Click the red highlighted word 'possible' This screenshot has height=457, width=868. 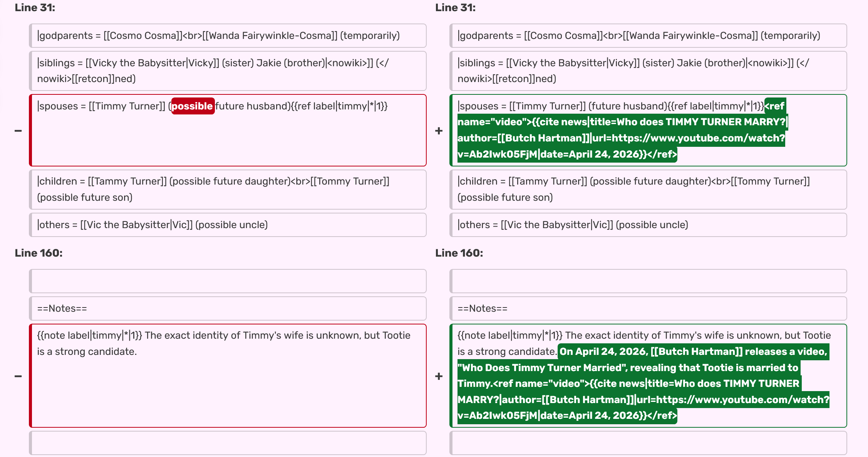(192, 106)
